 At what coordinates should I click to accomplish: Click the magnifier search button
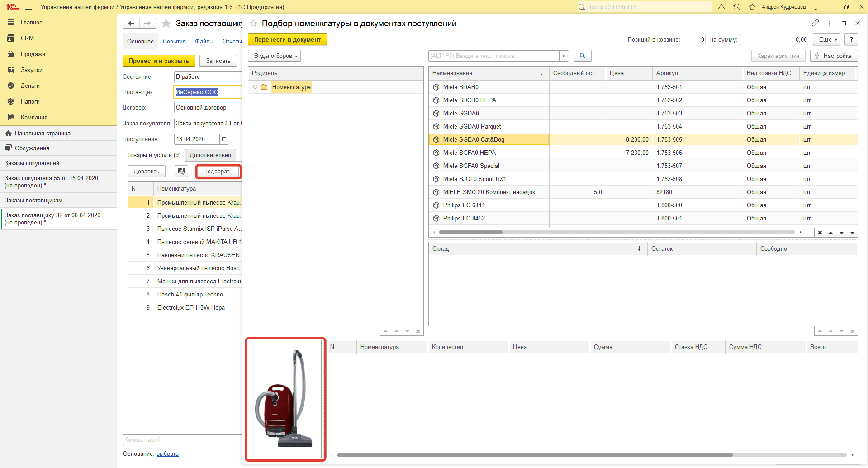tap(583, 56)
